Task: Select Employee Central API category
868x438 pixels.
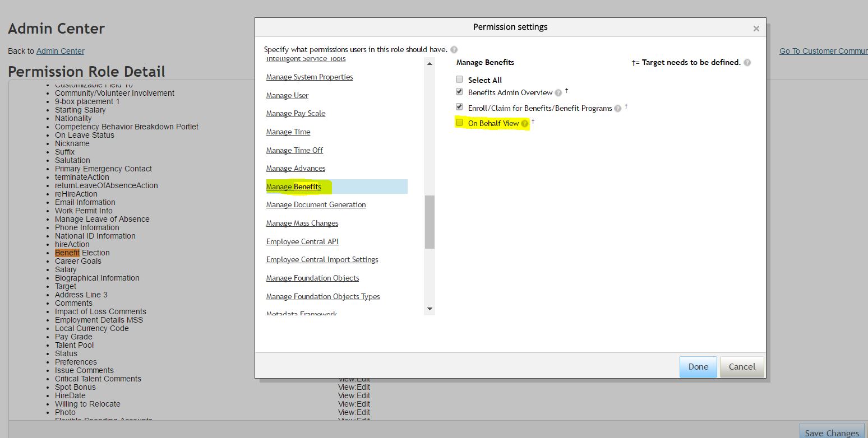Action: tap(302, 242)
